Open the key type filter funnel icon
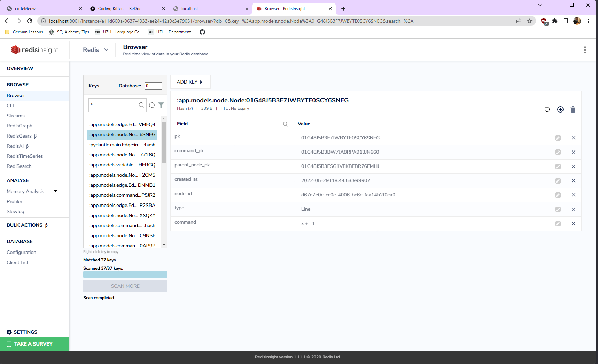 161,105
